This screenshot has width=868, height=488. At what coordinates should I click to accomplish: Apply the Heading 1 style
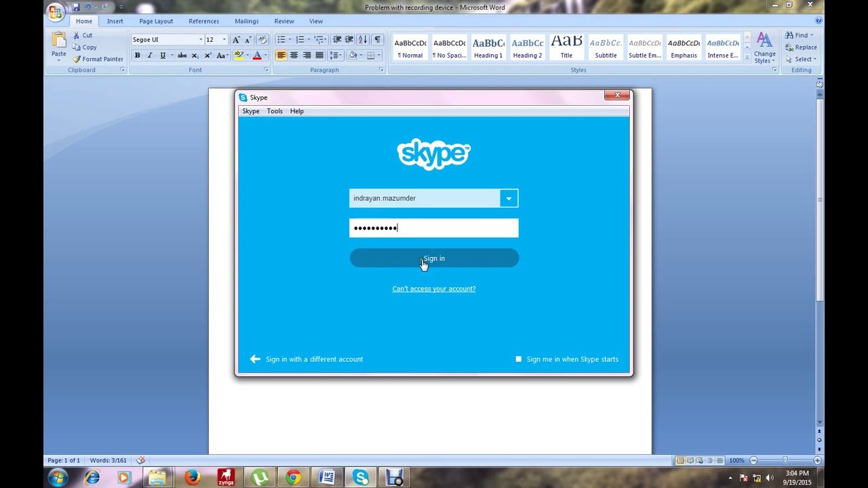[x=488, y=47]
